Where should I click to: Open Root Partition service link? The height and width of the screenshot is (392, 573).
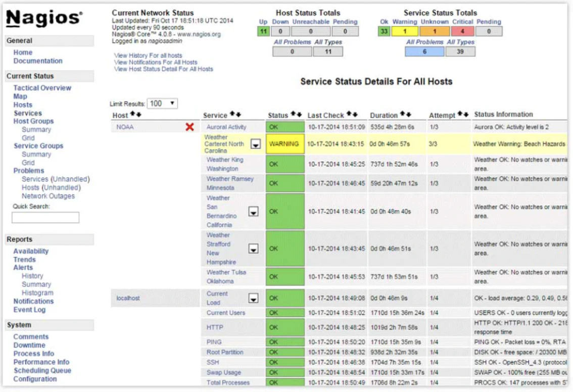tap(225, 352)
